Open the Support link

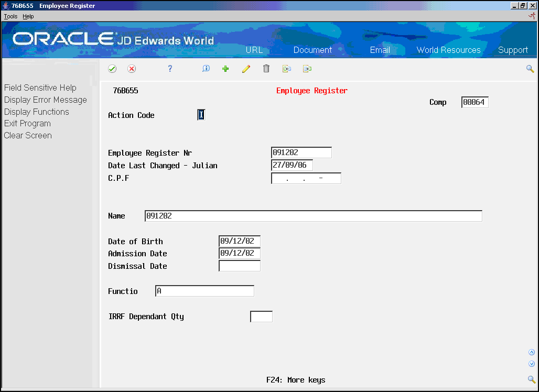[x=513, y=50]
